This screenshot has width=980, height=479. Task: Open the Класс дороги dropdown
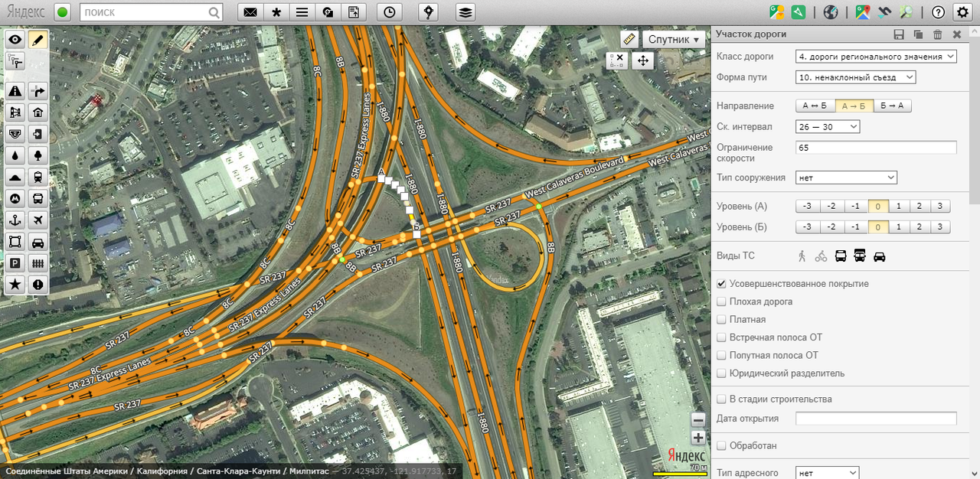[876, 56]
